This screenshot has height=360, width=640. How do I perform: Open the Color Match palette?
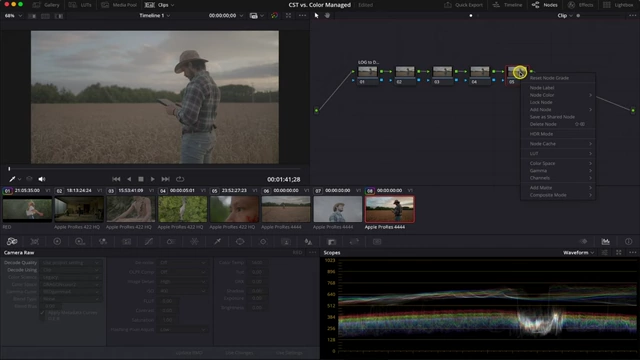click(x=35, y=242)
